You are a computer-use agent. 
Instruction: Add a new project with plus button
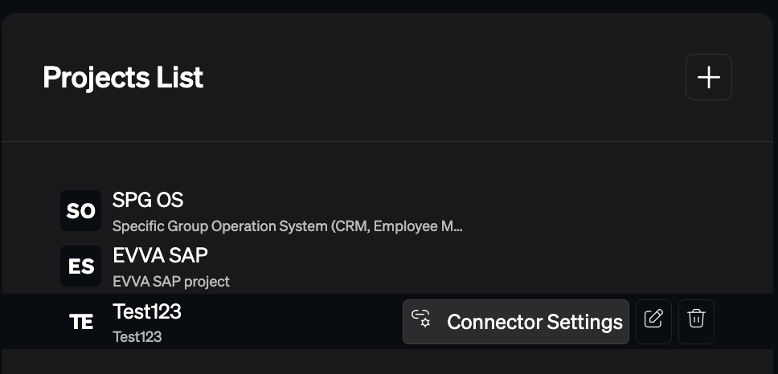click(x=709, y=77)
